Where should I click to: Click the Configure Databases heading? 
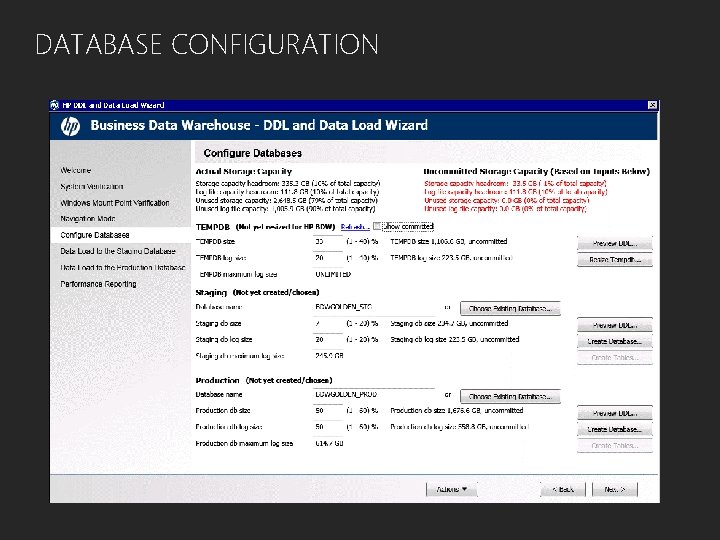coord(253,153)
